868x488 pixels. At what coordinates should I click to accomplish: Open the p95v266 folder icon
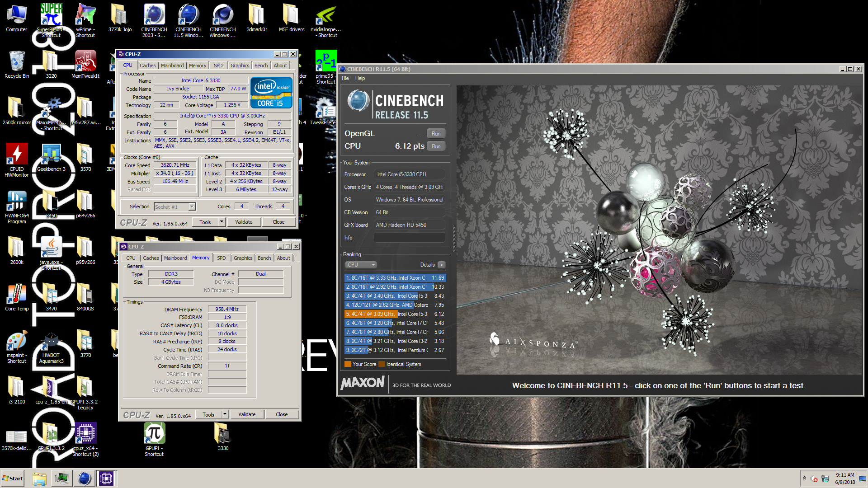(x=85, y=251)
